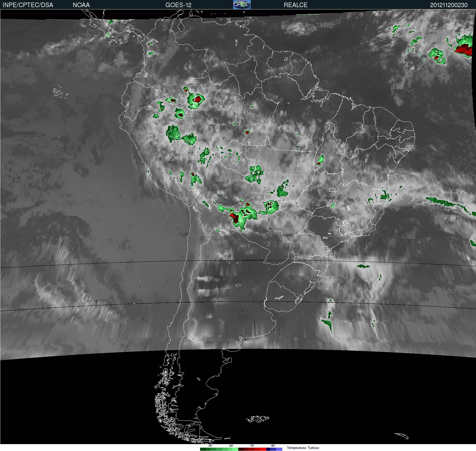Screen dimensions: 476x451
Task: Click the bright red legend swatch
Action: [x=263, y=449]
